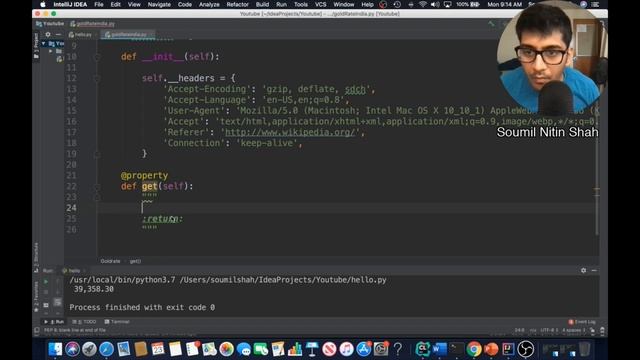This screenshot has height=360, width=640.
Task: Open the wikipedia.org link in code
Action: coord(290,132)
